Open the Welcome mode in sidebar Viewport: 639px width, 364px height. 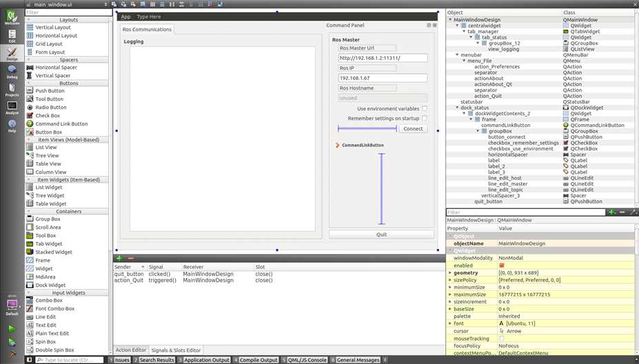12,19
